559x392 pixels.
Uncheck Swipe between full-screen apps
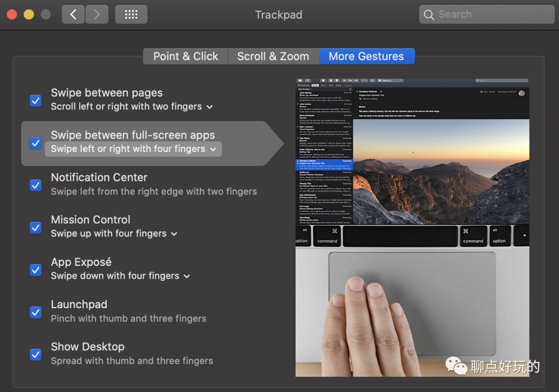coord(36,143)
